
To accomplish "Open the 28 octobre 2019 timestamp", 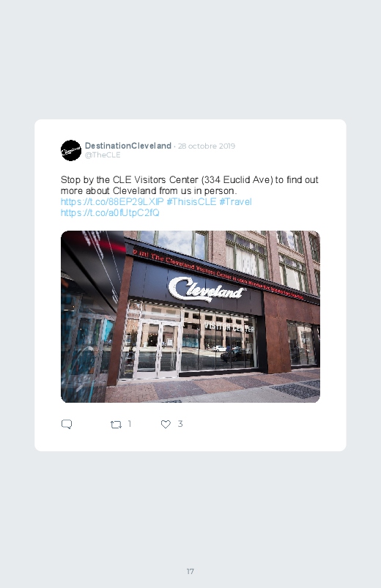I will [207, 146].
